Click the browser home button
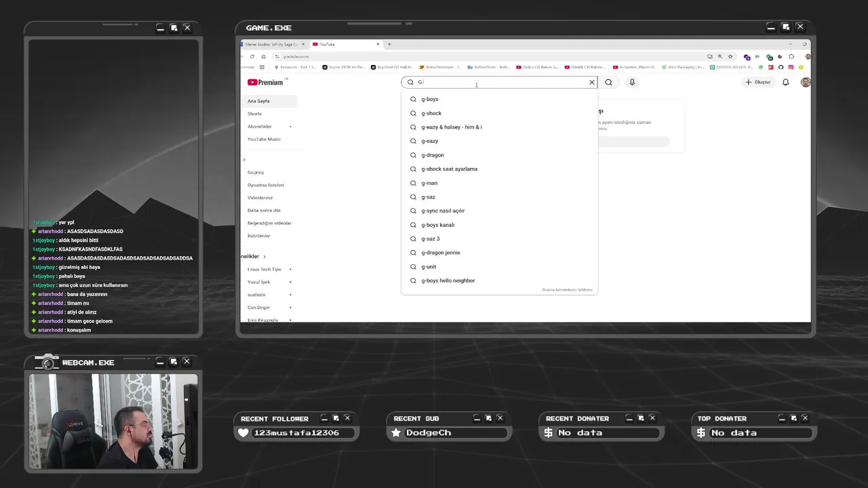The image size is (868, 488). coord(263,56)
